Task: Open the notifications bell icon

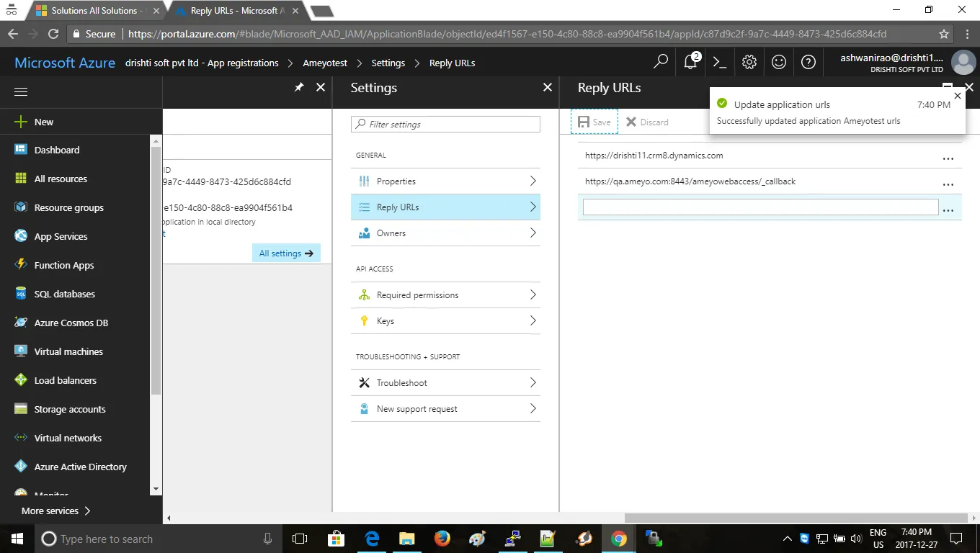Action: coord(691,62)
